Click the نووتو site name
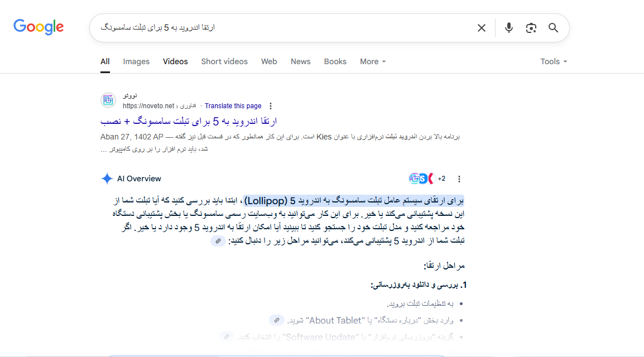The width and height of the screenshot is (644, 357). [x=130, y=95]
